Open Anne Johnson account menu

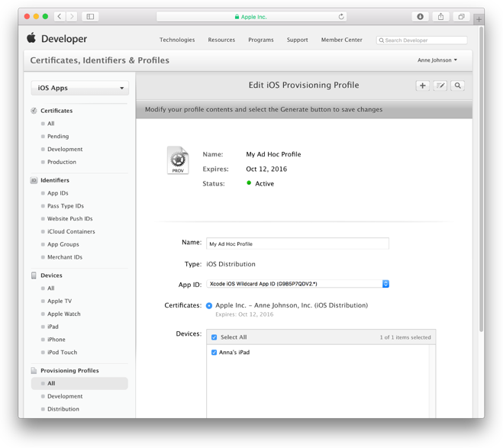point(437,60)
